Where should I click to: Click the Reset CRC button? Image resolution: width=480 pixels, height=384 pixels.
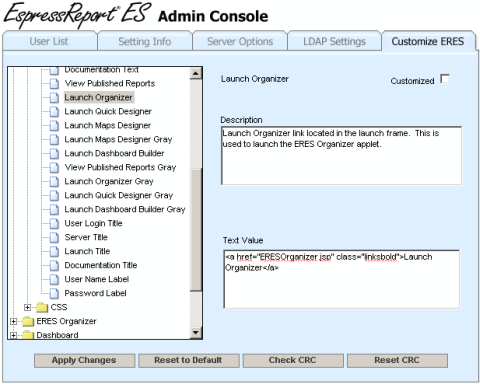[397, 360]
